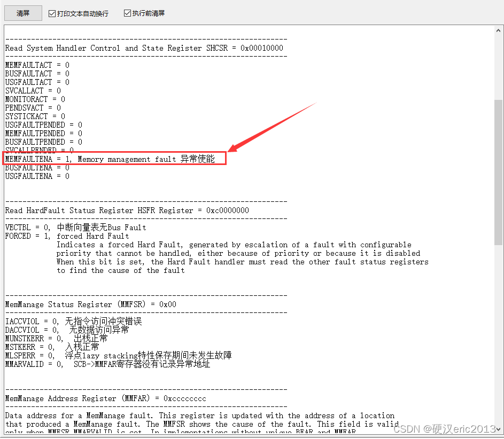Click the USGFAULTENA = 0 line

pos(37,176)
